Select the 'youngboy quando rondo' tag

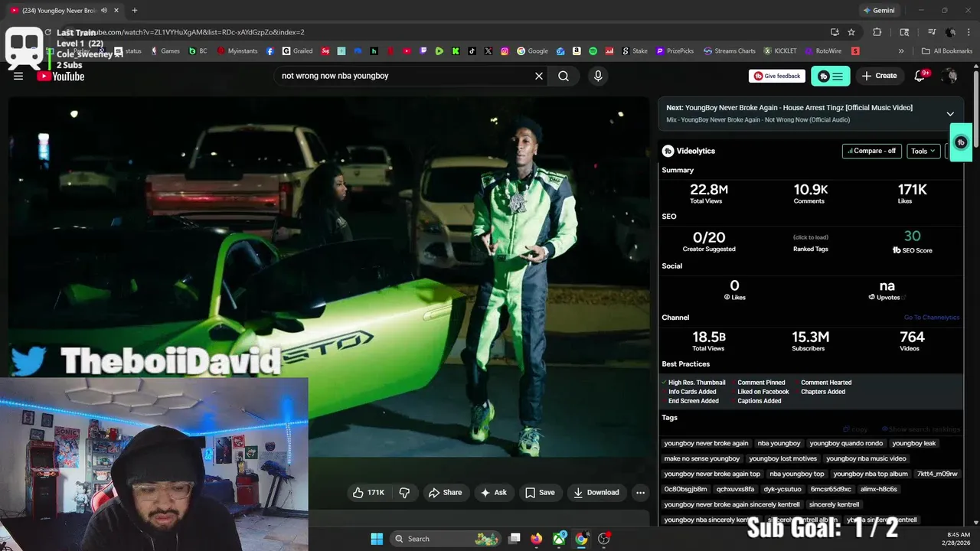coord(846,443)
